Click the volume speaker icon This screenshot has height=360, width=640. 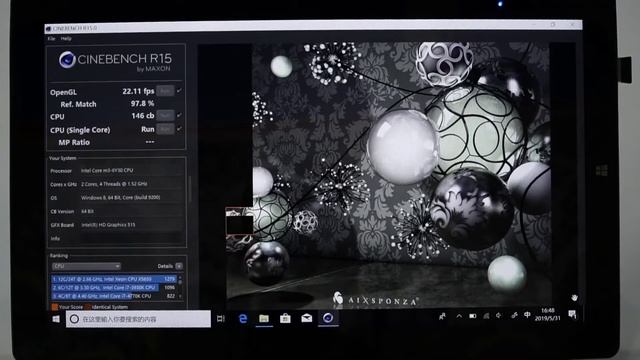point(499,316)
